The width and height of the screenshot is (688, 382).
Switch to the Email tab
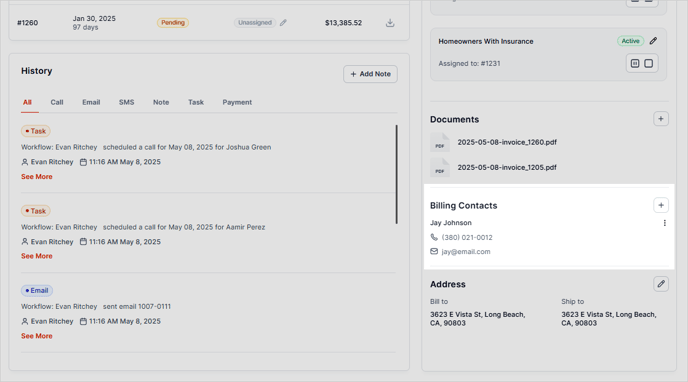91,102
